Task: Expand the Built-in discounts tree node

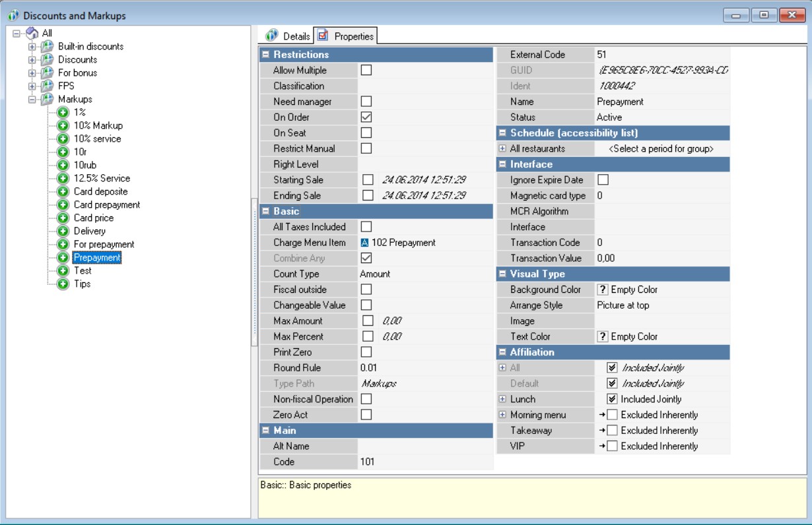Action: pyautogui.click(x=32, y=47)
